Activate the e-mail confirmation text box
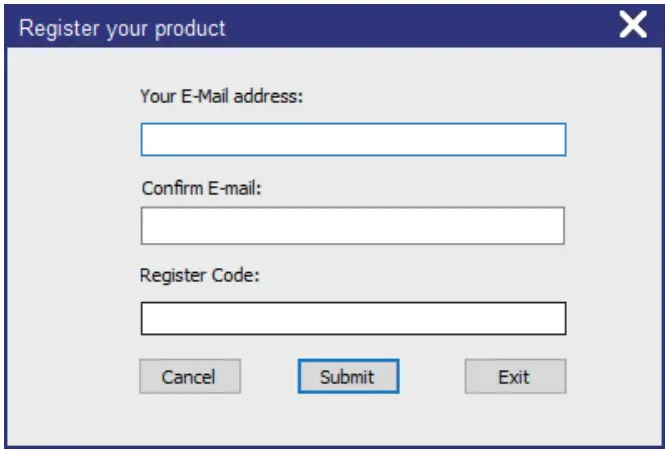 (x=352, y=226)
